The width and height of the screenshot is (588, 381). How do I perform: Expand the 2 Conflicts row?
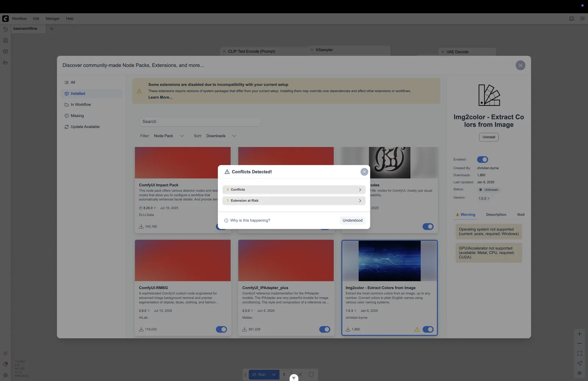coord(294,190)
